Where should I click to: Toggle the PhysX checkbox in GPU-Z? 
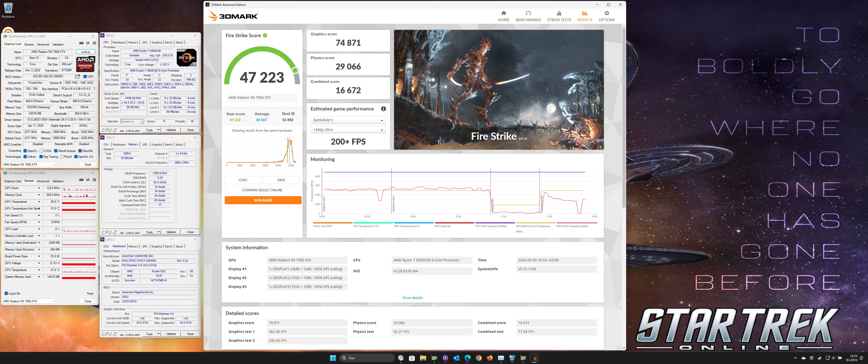pos(62,157)
